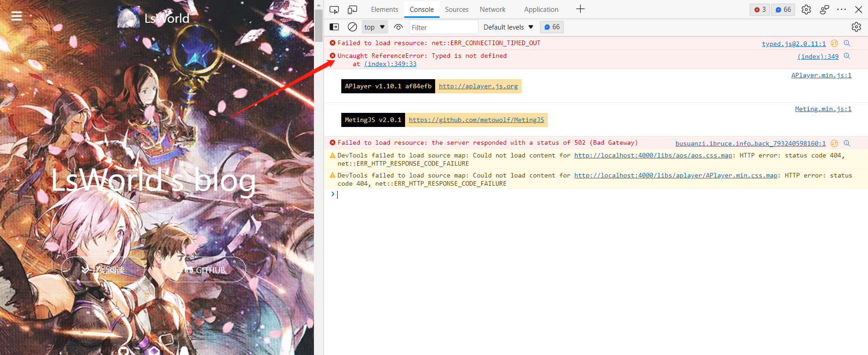
Task: Open the GITHUB button on blog
Action: pyautogui.click(x=205, y=269)
